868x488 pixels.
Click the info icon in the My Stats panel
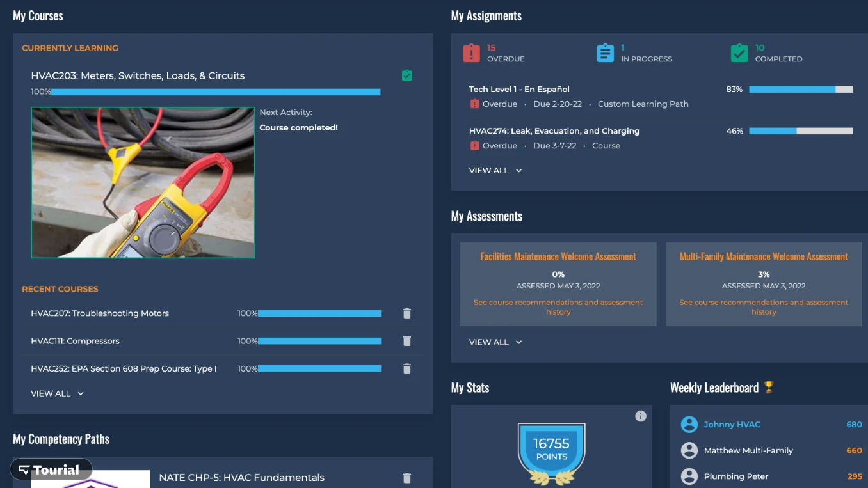(x=641, y=416)
